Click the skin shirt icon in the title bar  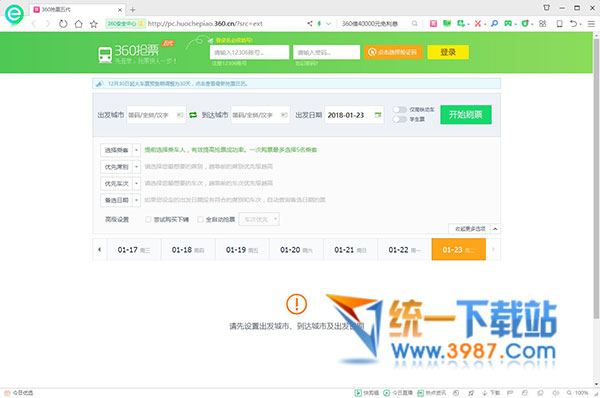(546, 8)
